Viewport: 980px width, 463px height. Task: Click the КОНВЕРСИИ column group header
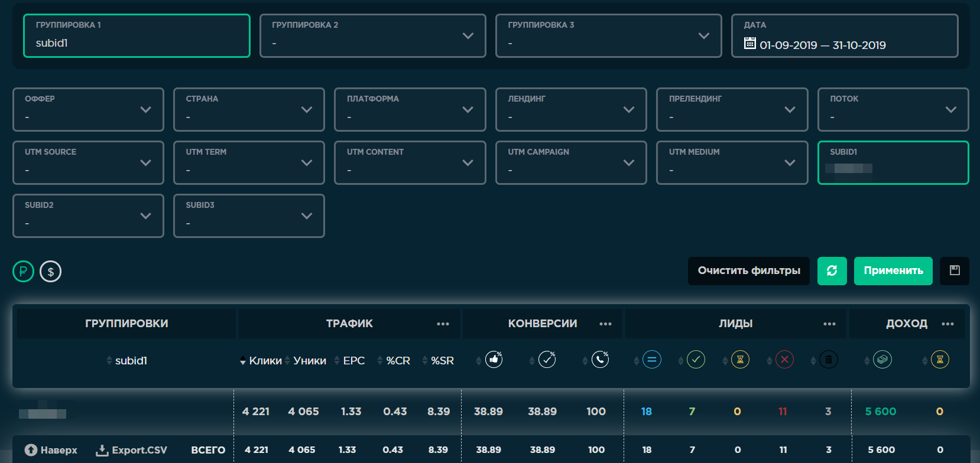543,324
